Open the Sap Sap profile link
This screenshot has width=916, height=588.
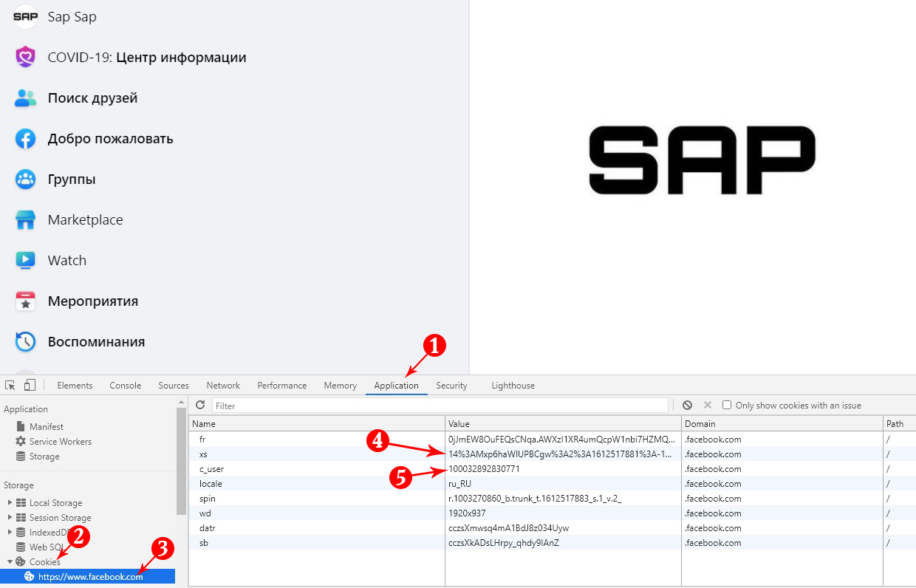coord(72,16)
